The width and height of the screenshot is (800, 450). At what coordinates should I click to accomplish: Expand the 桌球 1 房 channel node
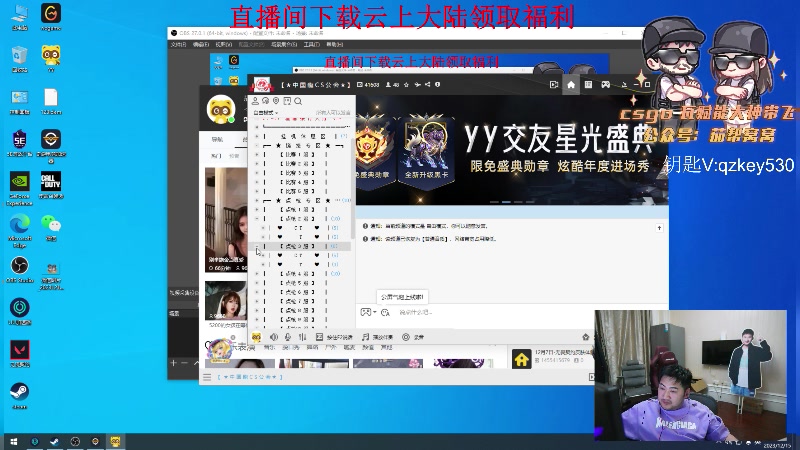(x=257, y=210)
